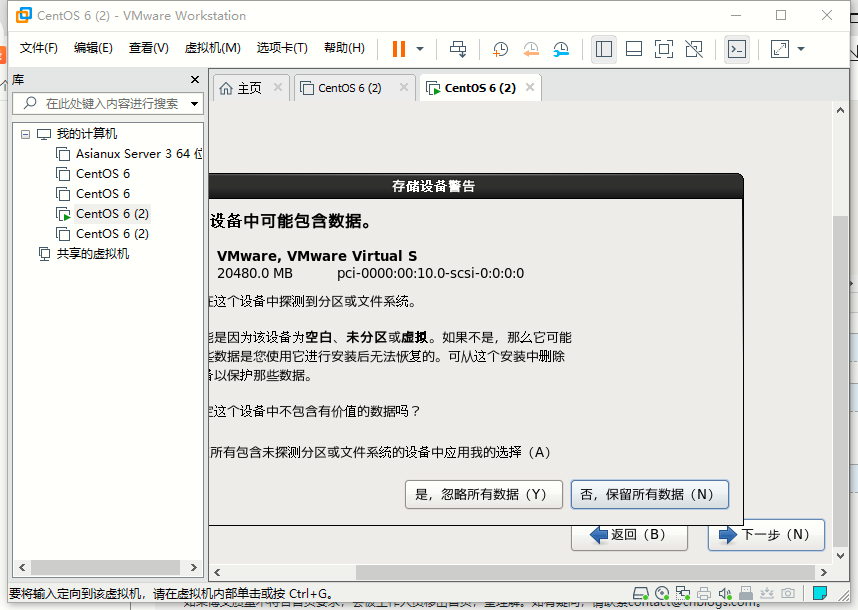This screenshot has height=610, width=858.
Task: Open the 选项卡(T) menu
Action: (x=282, y=48)
